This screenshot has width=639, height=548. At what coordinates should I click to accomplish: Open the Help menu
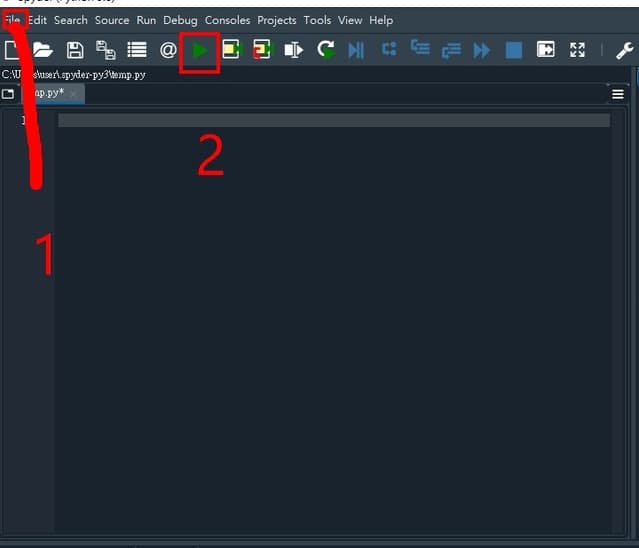click(380, 20)
